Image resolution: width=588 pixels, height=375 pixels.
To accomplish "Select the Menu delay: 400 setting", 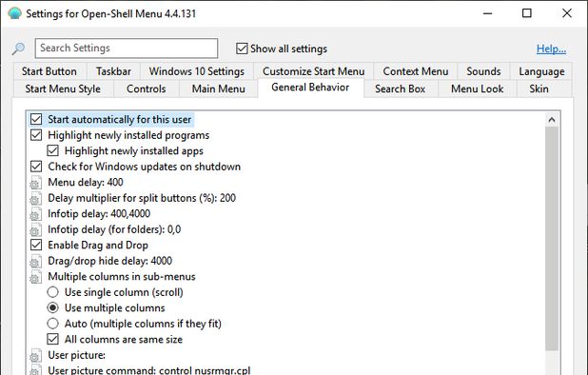I will tap(86, 182).
